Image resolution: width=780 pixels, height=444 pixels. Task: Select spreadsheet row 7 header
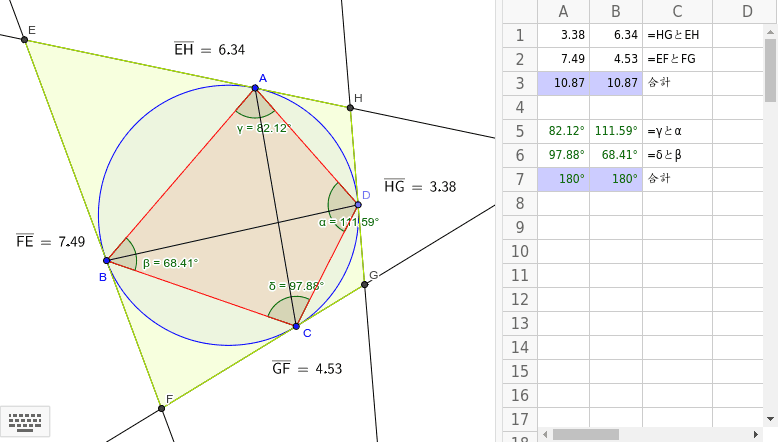(x=520, y=179)
